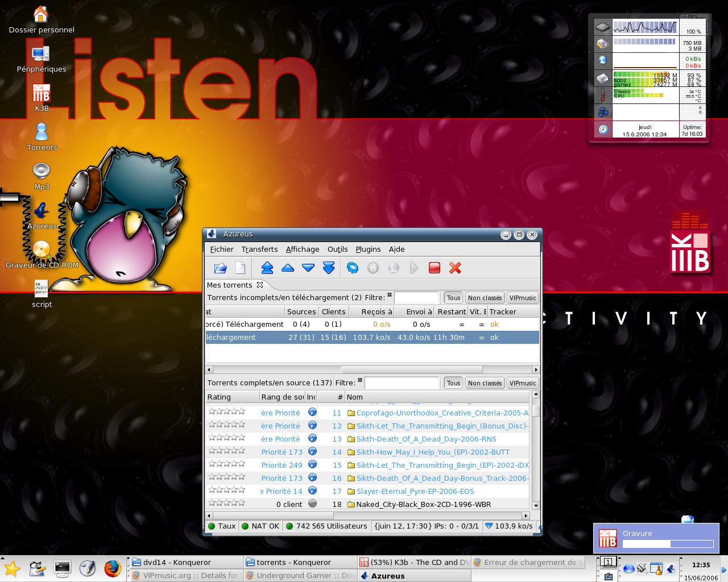Image resolution: width=728 pixels, height=582 pixels.
Task: Move torrent to bottom with double down arrow
Action: [329, 268]
